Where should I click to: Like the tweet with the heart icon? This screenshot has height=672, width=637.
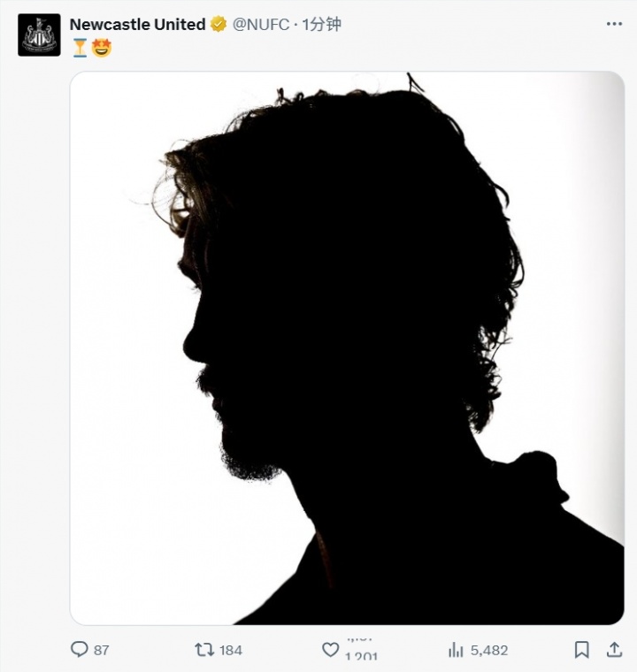330,650
